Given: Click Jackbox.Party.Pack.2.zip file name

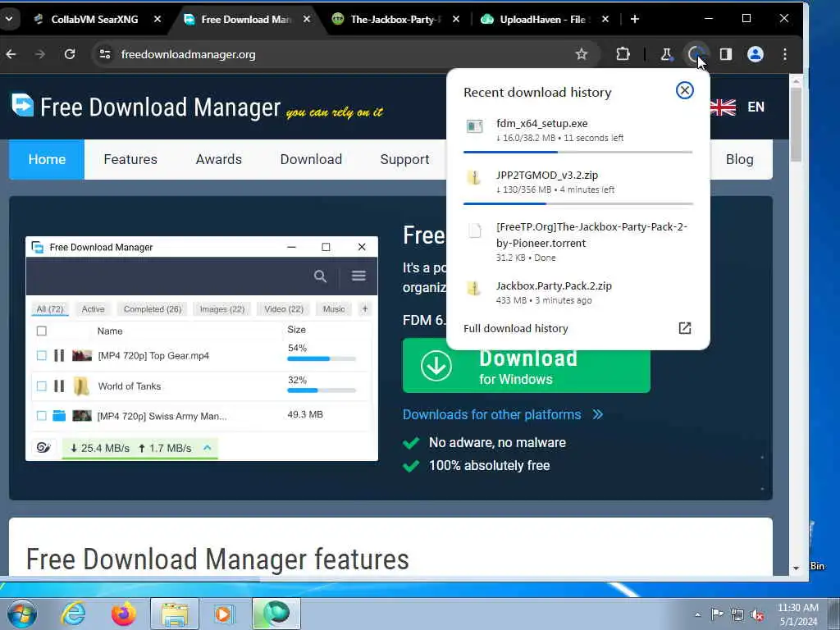Looking at the screenshot, I should (554, 286).
